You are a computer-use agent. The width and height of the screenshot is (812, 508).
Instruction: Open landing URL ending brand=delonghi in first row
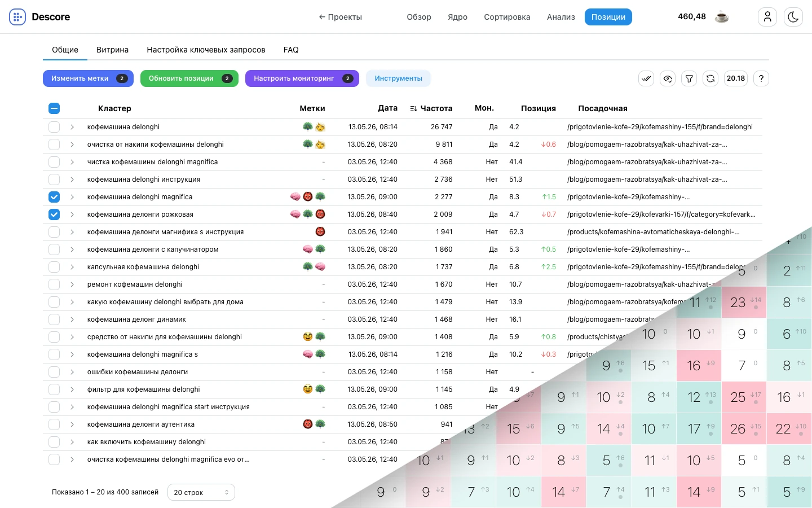coord(660,127)
